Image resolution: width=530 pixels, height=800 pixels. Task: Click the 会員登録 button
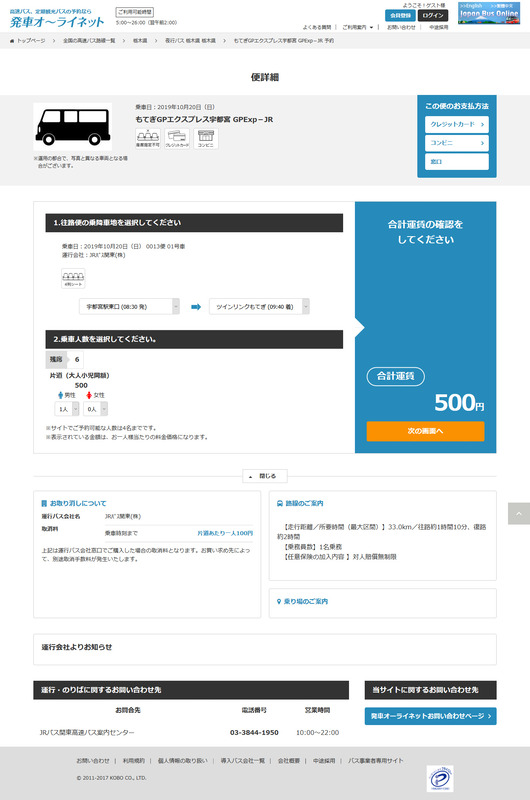[x=400, y=15]
